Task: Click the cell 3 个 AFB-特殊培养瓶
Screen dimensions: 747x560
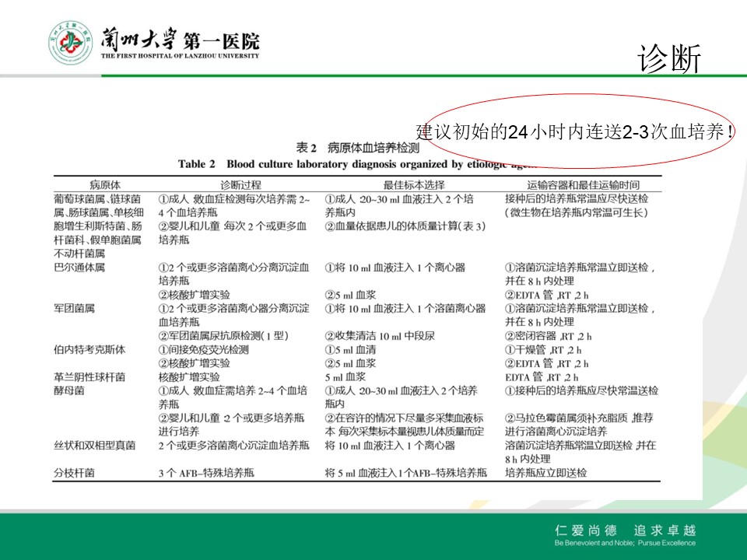Action: tap(206, 473)
